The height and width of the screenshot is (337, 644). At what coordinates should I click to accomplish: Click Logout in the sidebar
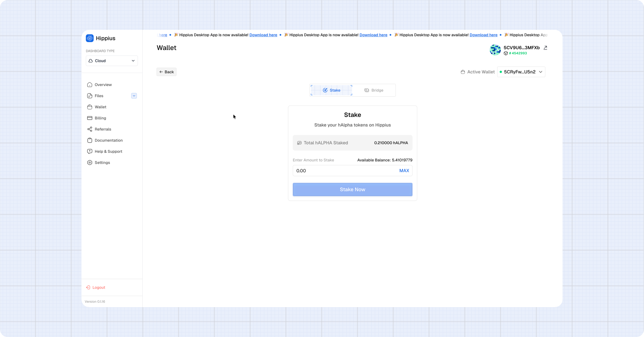[96, 287]
